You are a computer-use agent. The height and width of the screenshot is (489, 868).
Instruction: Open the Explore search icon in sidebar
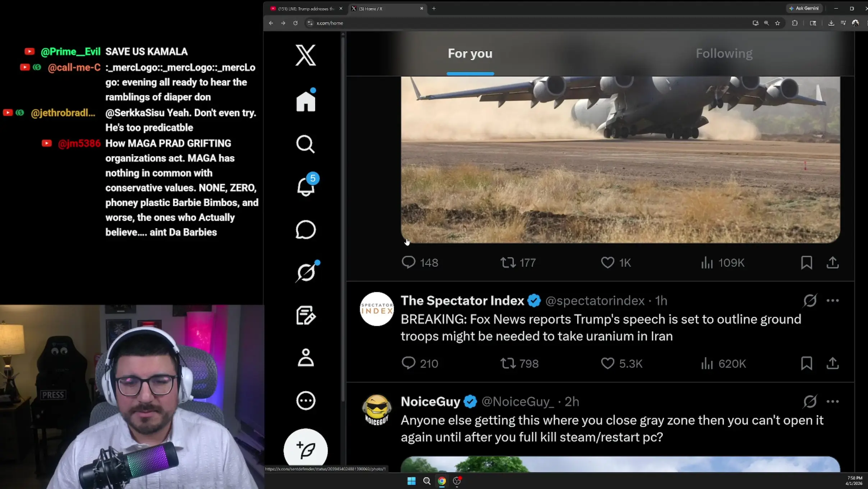click(306, 144)
